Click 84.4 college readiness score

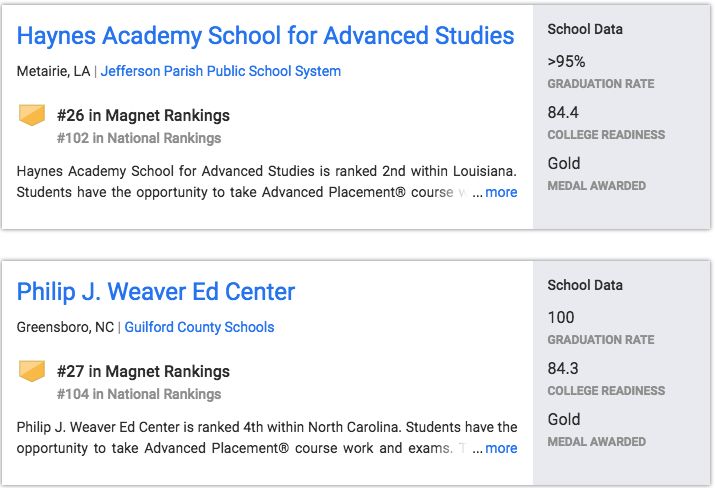coord(563,112)
